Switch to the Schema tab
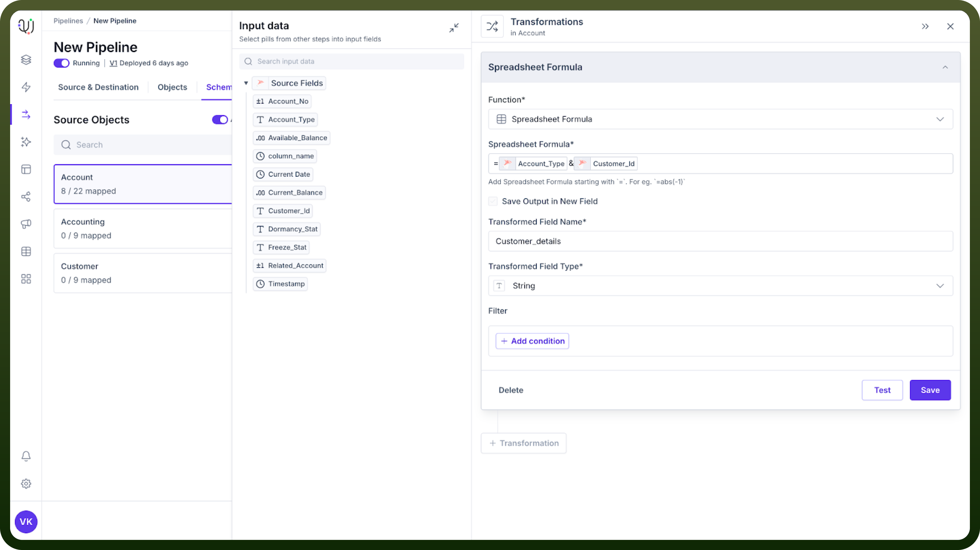The height and width of the screenshot is (550, 980). point(219,87)
